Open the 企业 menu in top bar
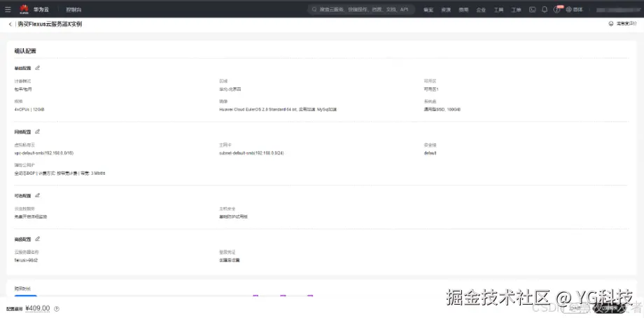Screen dimensions: 644x318 [x=481, y=10]
